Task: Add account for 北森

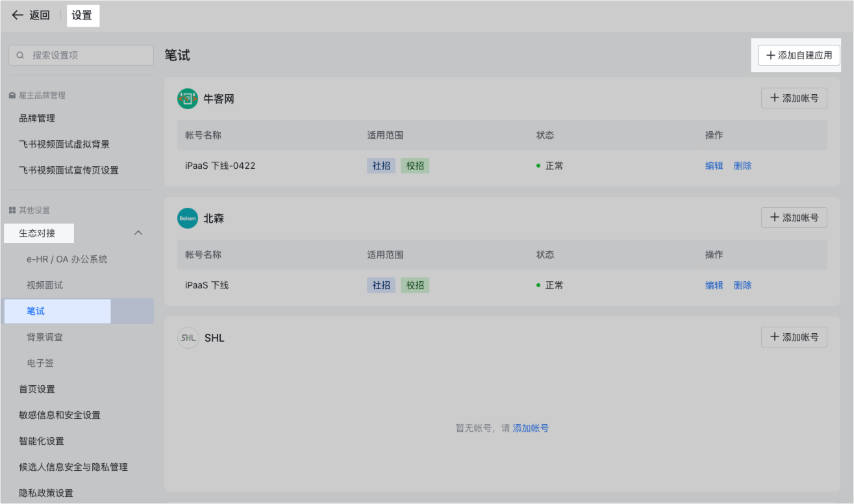Action: 794,218
